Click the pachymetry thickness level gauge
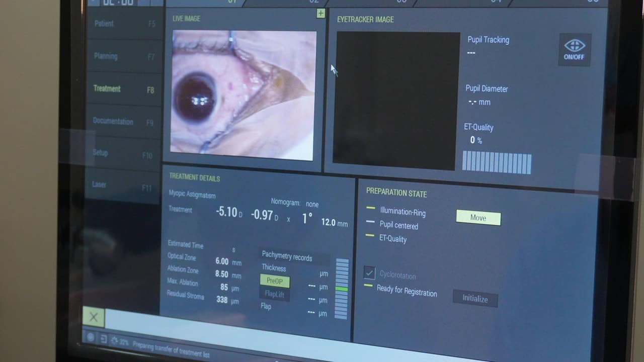The height and width of the screenshot is (362, 644). [x=342, y=289]
